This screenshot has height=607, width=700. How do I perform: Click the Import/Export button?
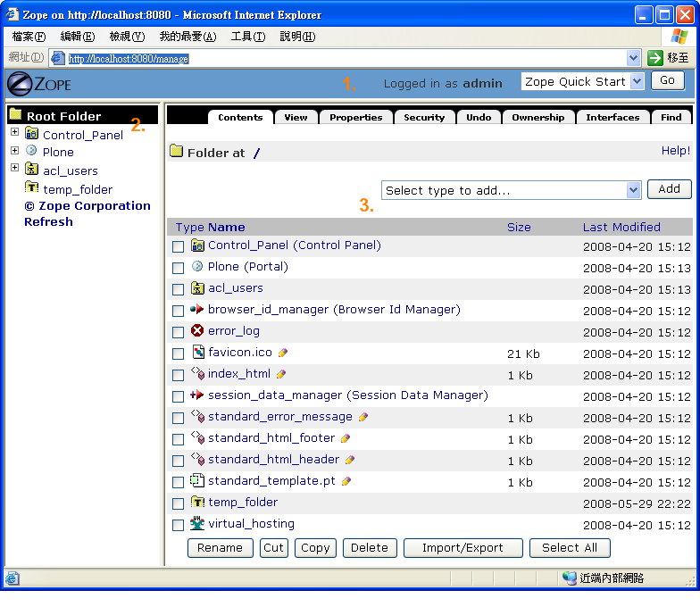462,548
